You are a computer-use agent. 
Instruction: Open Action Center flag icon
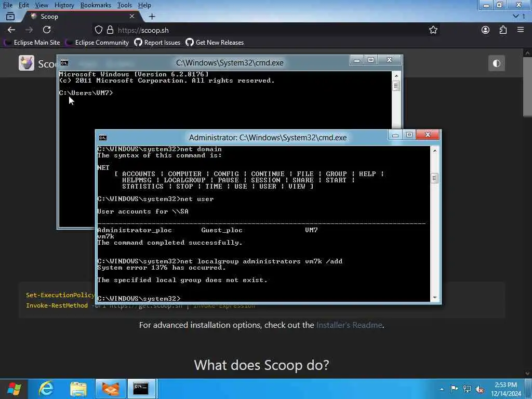point(454,389)
